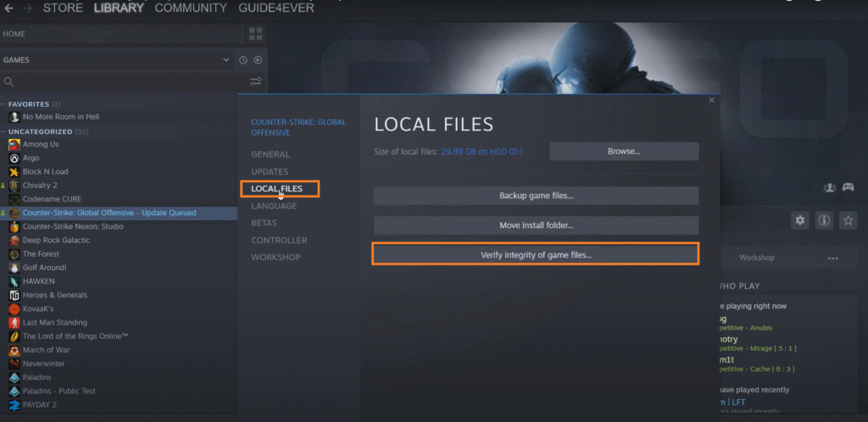The height and width of the screenshot is (422, 868).
Task: Click the ready-to-play filter icon
Action: click(258, 60)
